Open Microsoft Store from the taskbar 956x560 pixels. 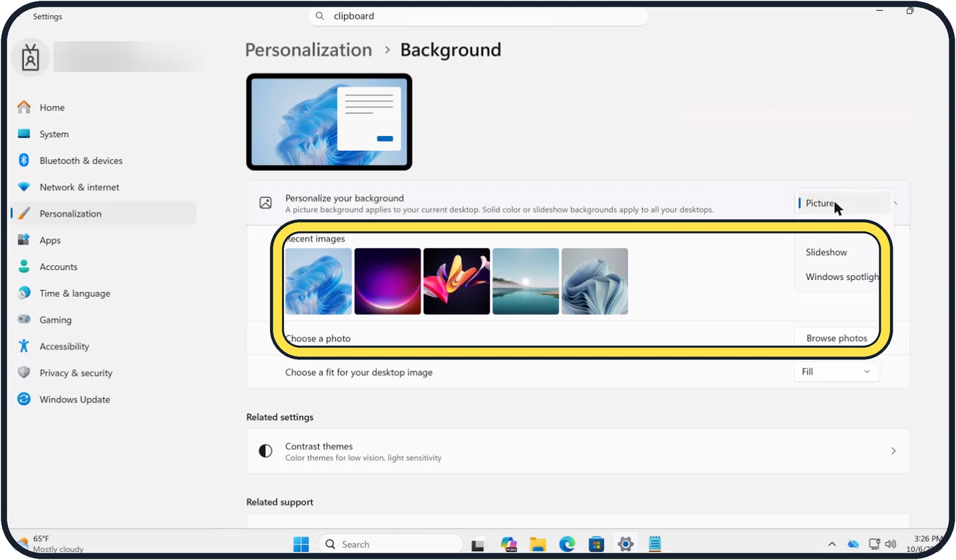596,545
